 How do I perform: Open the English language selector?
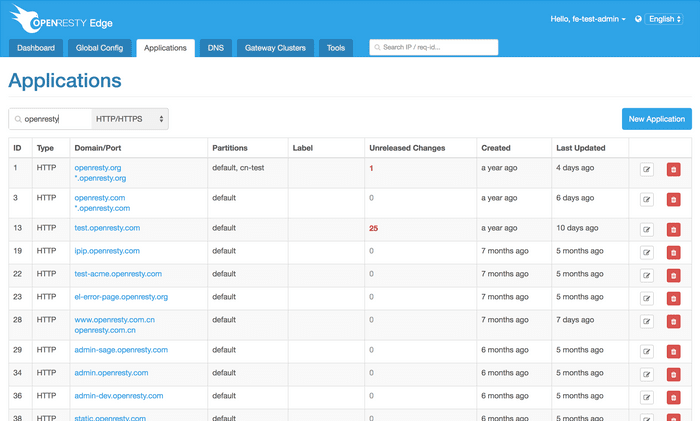(x=664, y=19)
